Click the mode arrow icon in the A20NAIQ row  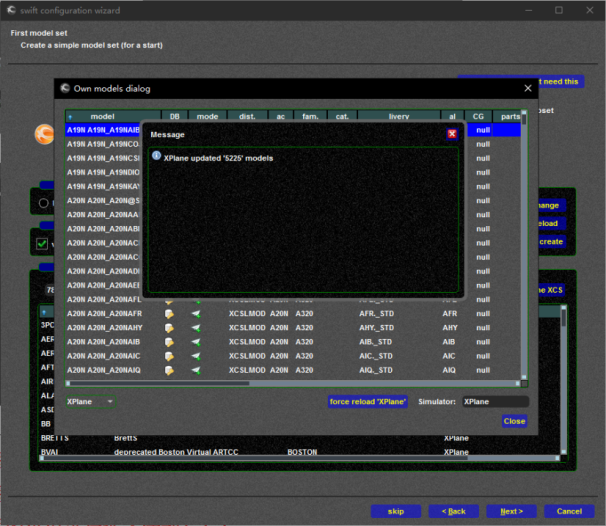click(x=197, y=368)
